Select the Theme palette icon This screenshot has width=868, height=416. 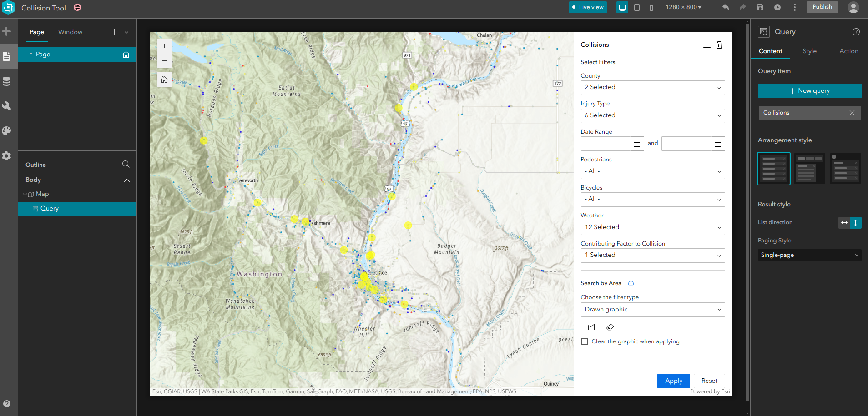7,131
